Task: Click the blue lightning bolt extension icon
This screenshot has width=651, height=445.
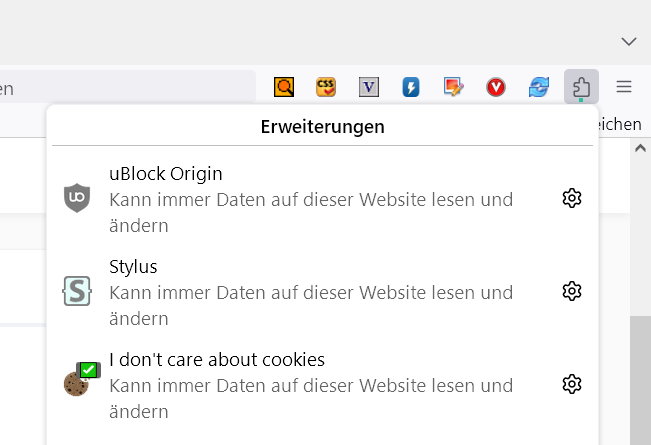Action: pos(411,87)
